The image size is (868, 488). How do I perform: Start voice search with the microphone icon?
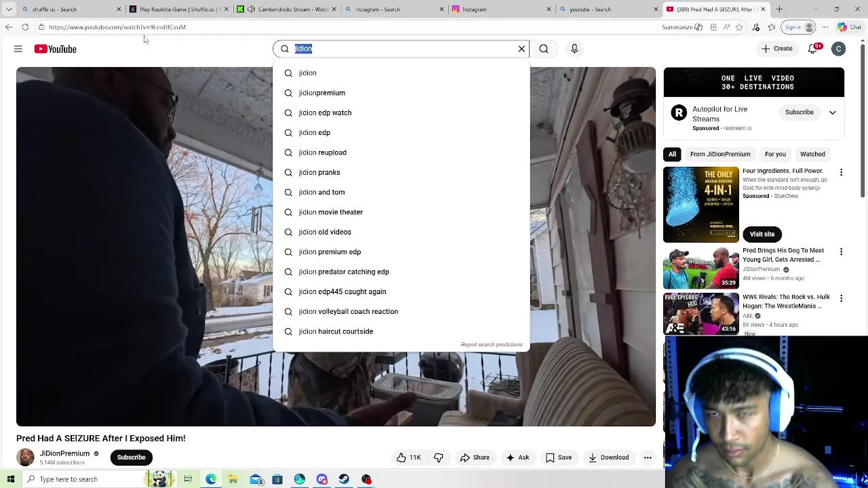574,49
